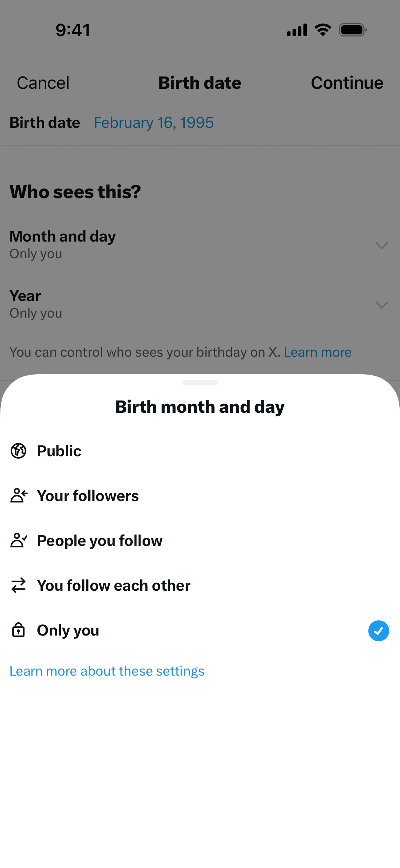Grab the sheet handle above Birth month title
The width and height of the screenshot is (400, 868).
click(200, 382)
